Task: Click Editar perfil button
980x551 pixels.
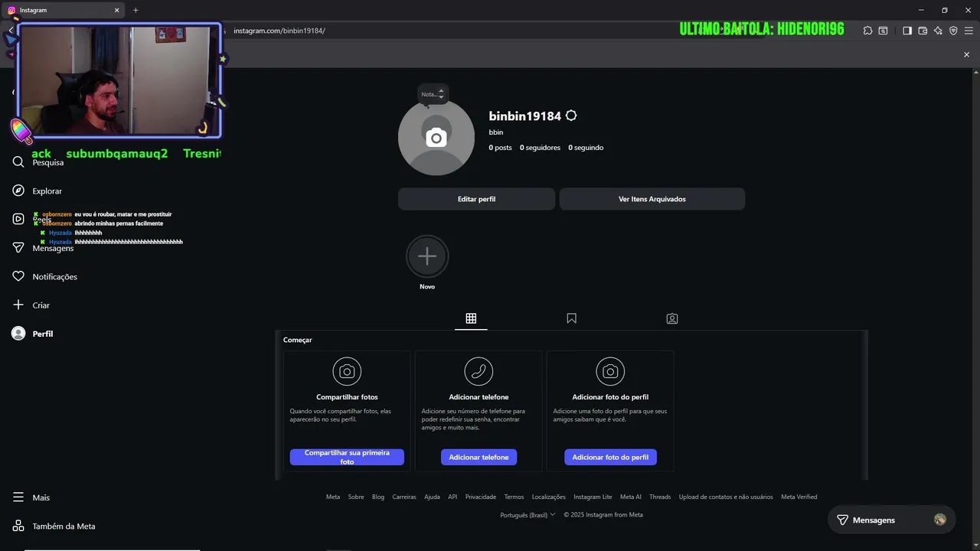Action: pos(476,199)
